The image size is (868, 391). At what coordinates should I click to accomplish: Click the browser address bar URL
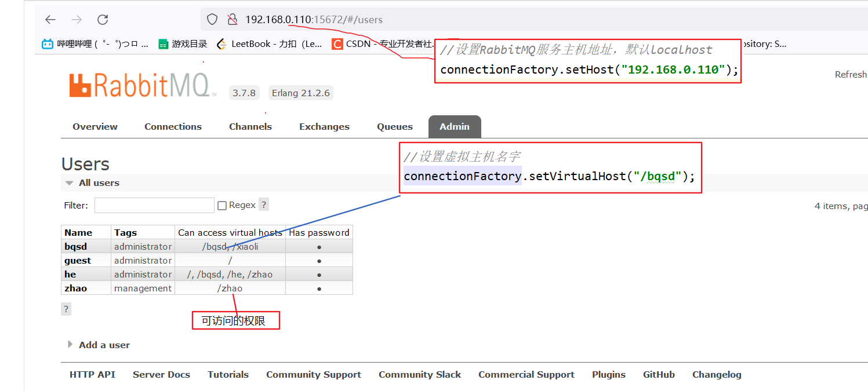point(314,20)
